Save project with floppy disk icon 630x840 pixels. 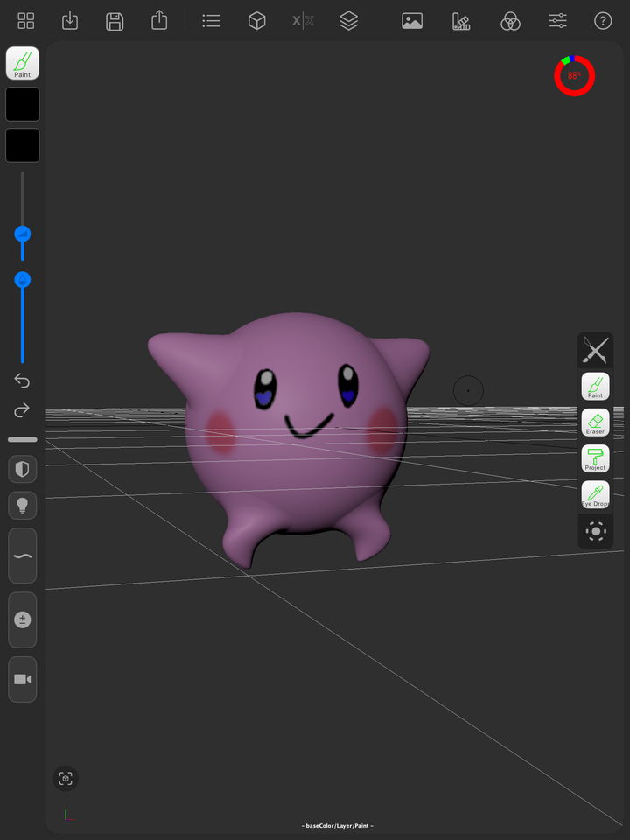coord(115,21)
